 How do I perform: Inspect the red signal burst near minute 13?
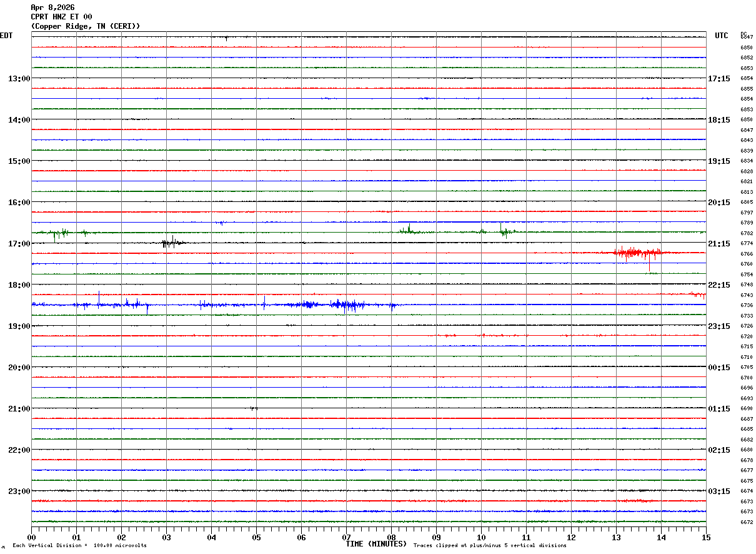coord(636,253)
